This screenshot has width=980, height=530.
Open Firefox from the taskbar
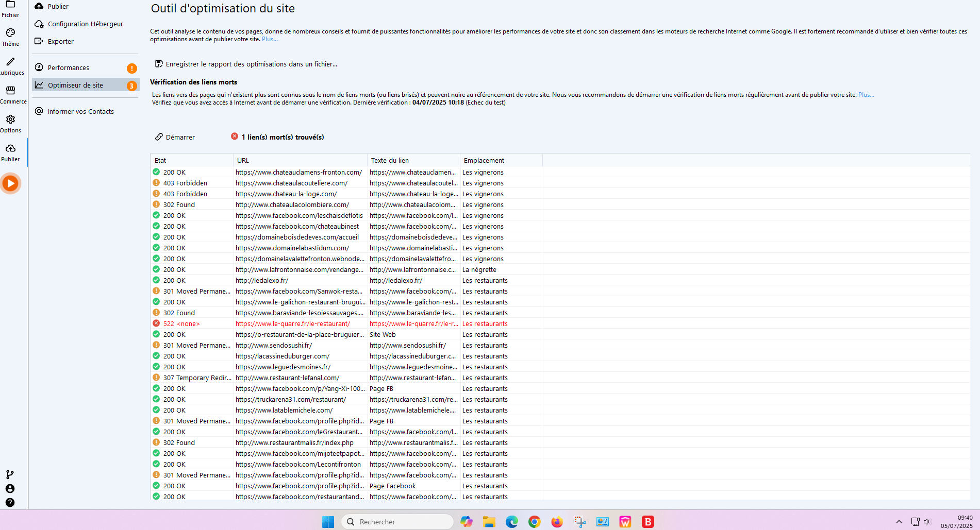tap(557, 522)
